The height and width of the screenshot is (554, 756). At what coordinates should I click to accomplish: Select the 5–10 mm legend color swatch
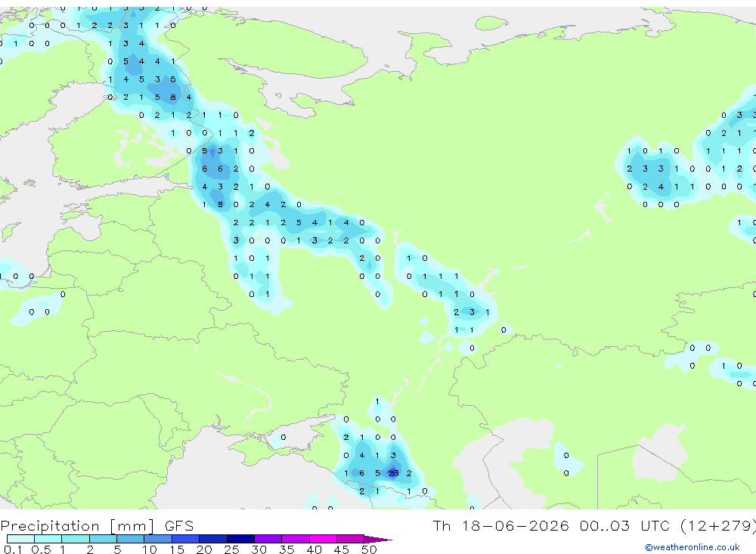point(131,539)
